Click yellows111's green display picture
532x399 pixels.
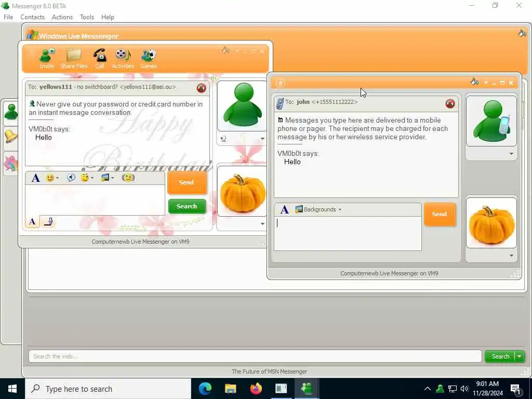click(243, 105)
